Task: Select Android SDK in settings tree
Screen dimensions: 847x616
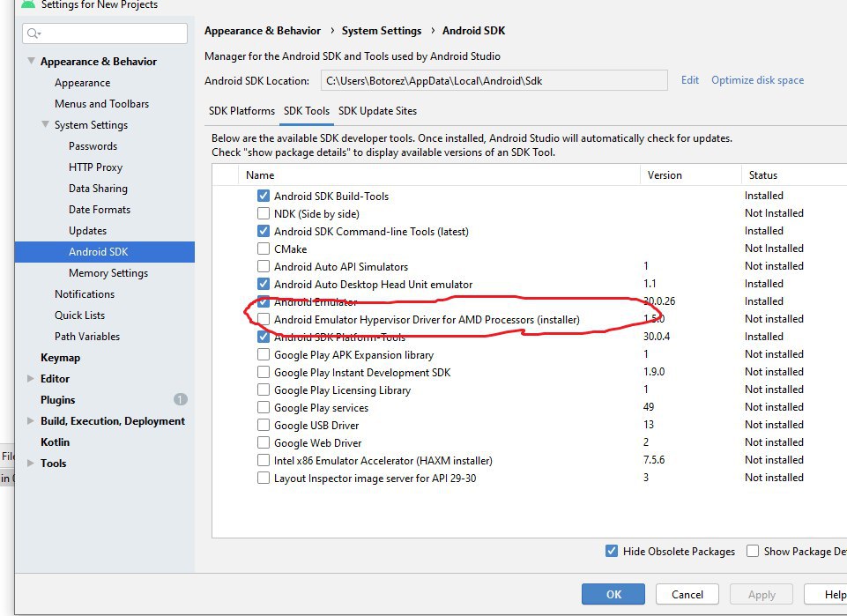Action: 105,251
